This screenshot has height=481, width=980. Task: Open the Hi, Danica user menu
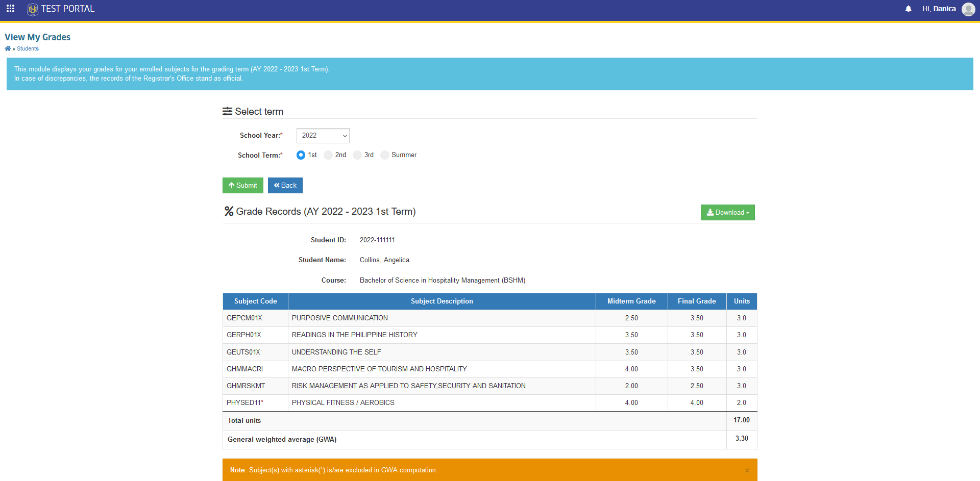(939, 9)
